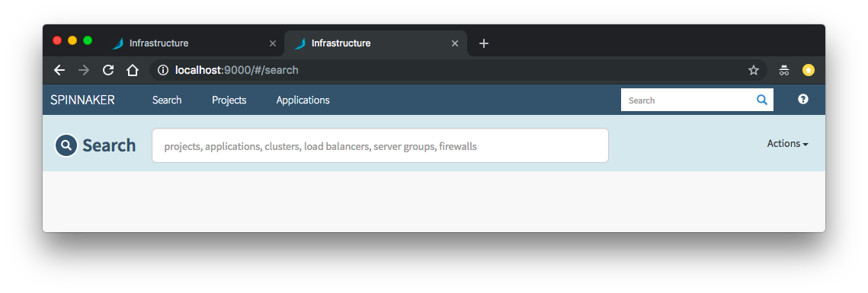Screen dimensions: 868x293
Task: Bookmark this page with the star icon
Action: click(754, 70)
